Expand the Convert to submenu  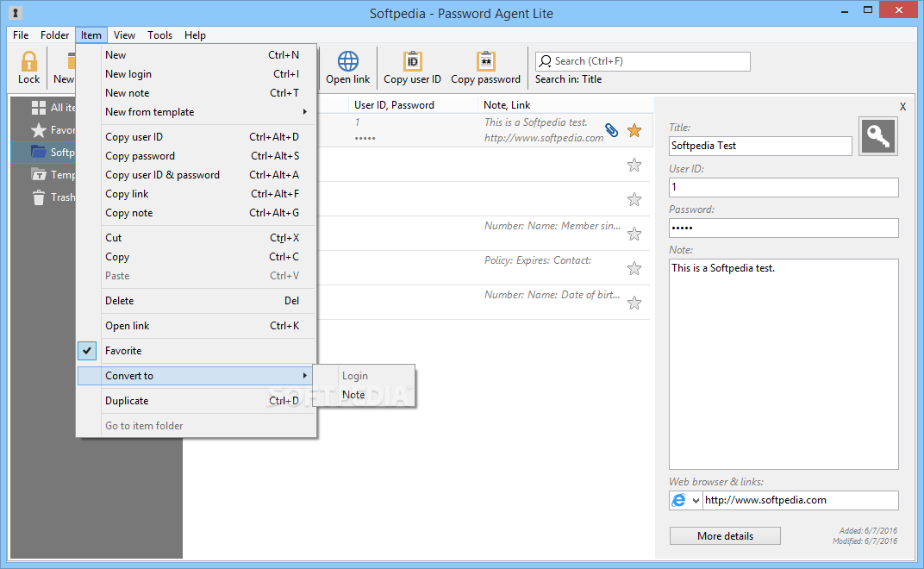coord(197,376)
